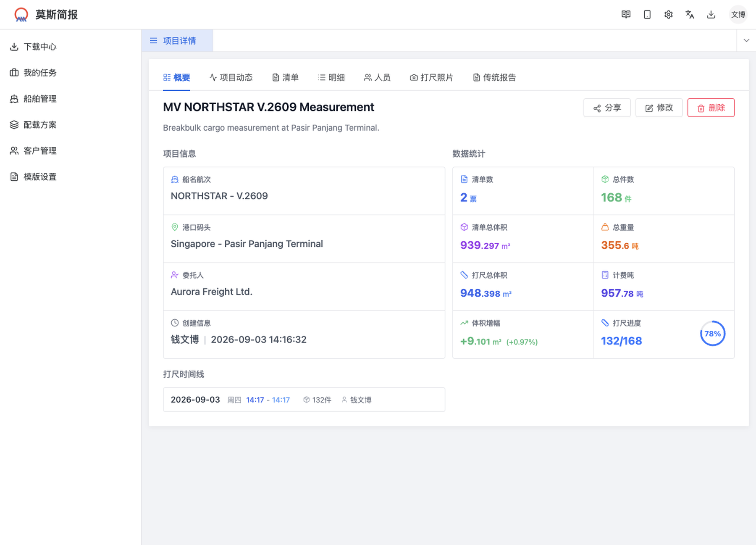
Task: Switch to the 明细 tab
Action: point(331,77)
